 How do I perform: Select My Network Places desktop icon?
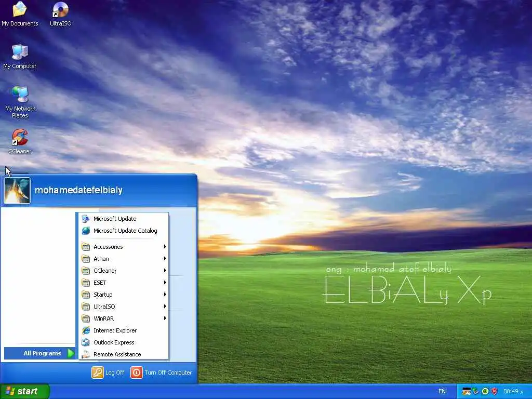coord(20,102)
